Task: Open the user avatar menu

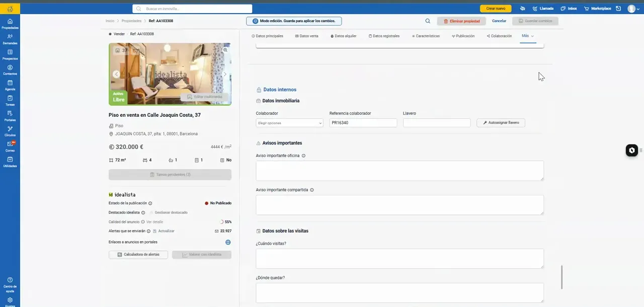Action: tap(633, 9)
